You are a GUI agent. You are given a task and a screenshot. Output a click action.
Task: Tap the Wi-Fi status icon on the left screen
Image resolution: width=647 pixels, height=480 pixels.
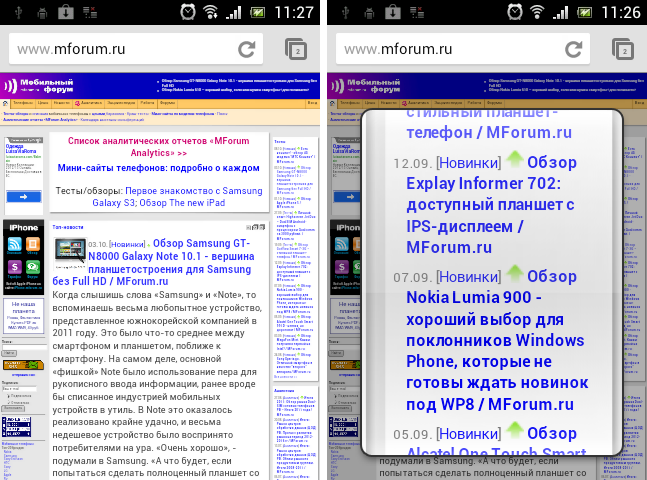[x=210, y=12]
